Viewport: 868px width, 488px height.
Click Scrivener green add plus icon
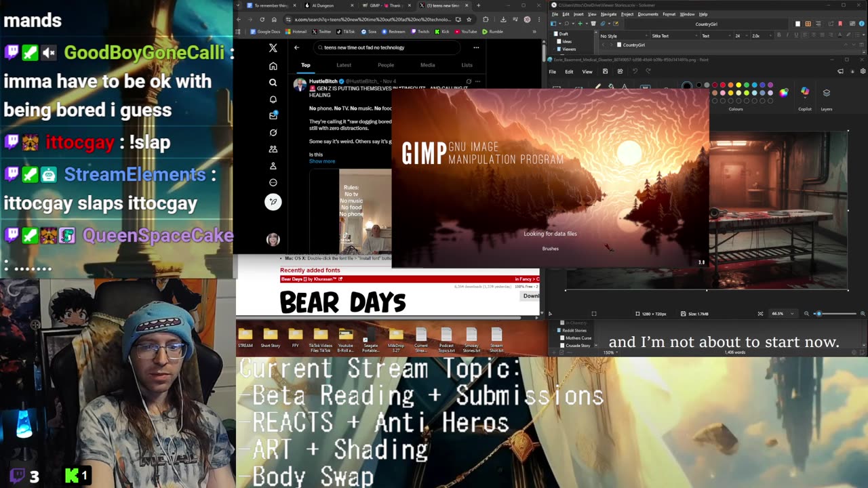coord(580,24)
